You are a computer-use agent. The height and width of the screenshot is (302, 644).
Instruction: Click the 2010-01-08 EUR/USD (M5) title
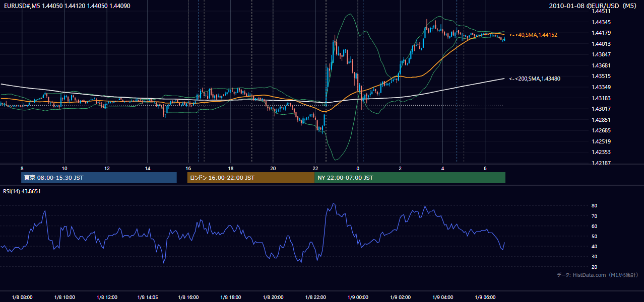[593, 6]
